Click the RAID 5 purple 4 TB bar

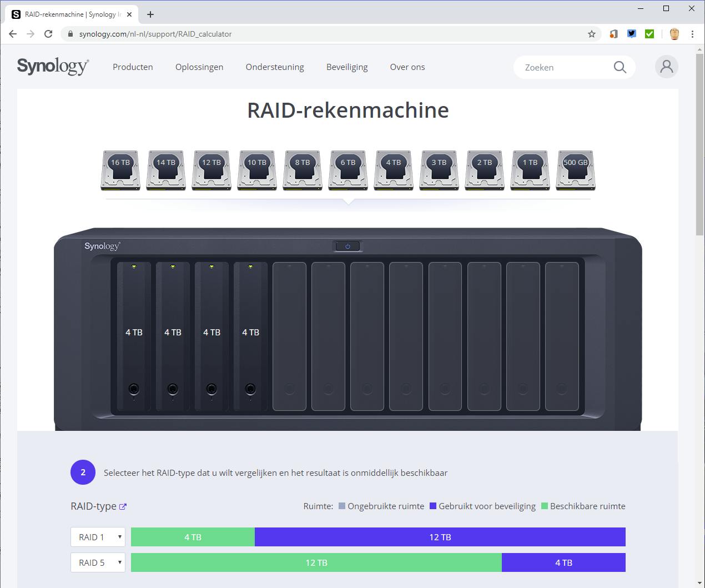[x=563, y=562]
